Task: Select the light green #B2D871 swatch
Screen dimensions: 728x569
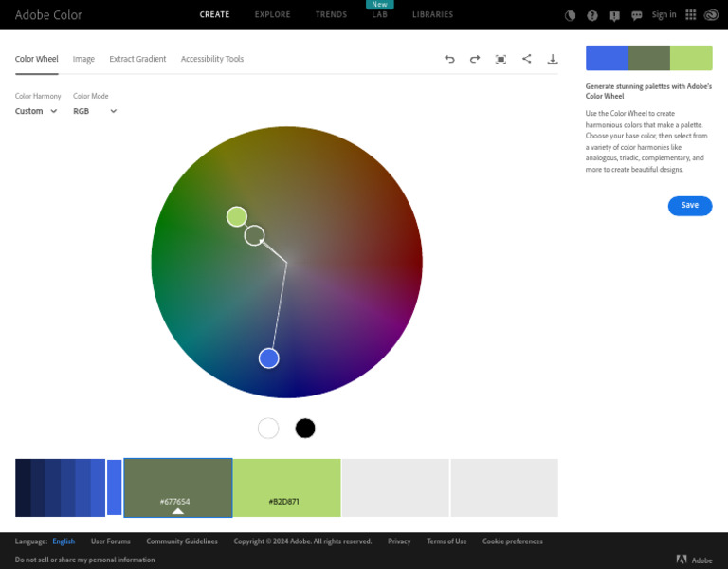Action: click(286, 487)
